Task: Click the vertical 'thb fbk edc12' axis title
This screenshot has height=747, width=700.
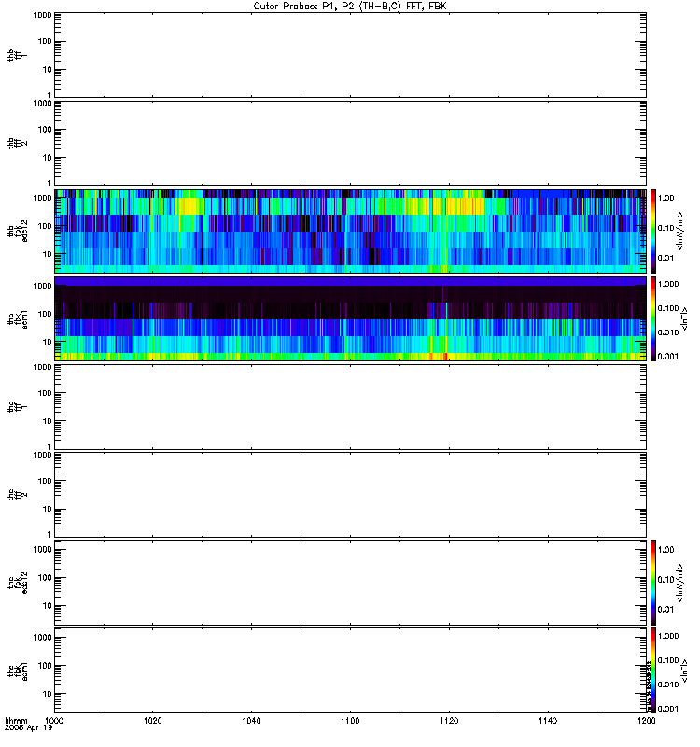Action: 18,231
